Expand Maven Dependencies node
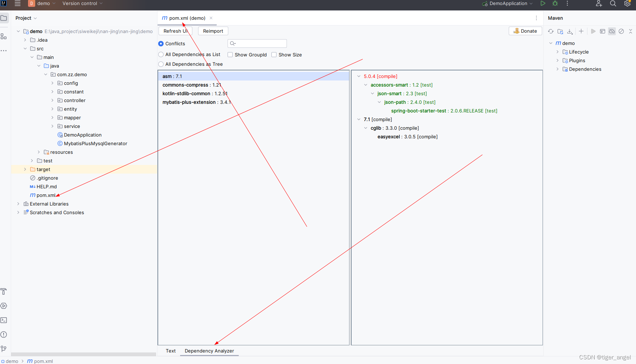636x364 pixels. coord(558,69)
